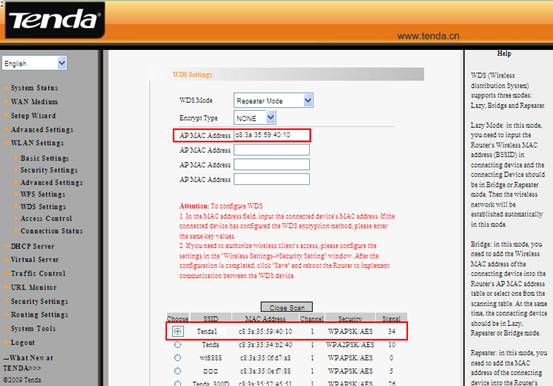Click Logout in the sidebar
Viewport: 553px width, 386px height.
(x=23, y=342)
